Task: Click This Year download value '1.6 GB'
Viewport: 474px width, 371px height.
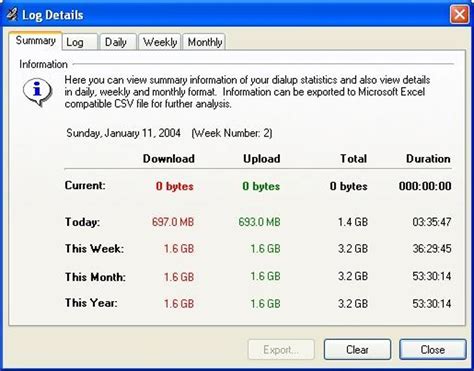Action: [x=179, y=304]
